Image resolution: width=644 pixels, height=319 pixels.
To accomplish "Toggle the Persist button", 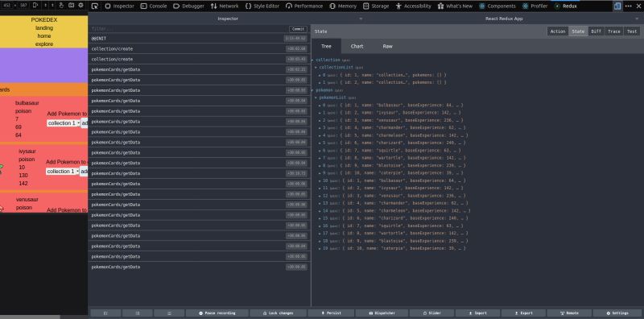I will (x=331, y=313).
